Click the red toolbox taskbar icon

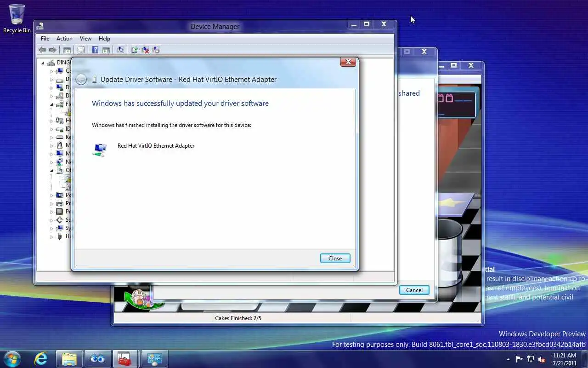pyautogui.click(x=125, y=358)
